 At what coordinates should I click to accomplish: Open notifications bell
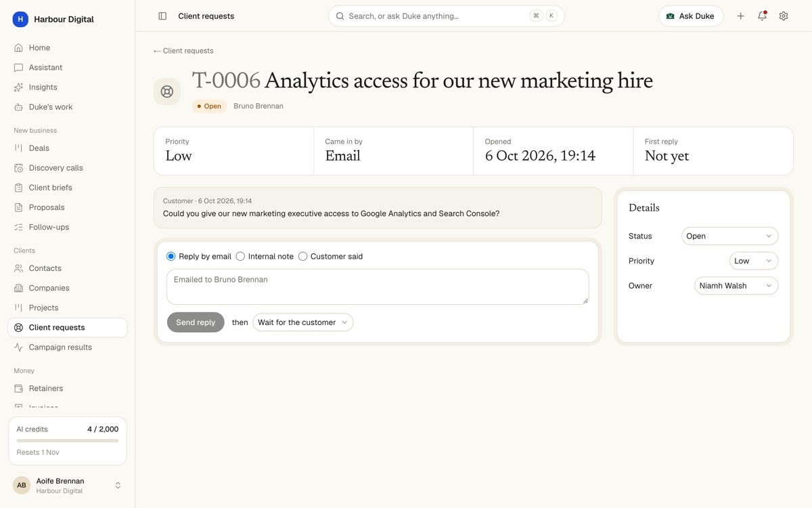coord(762,16)
